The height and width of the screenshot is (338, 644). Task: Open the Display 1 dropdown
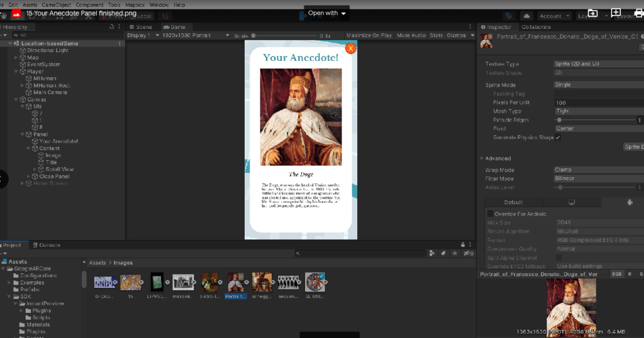pos(143,35)
